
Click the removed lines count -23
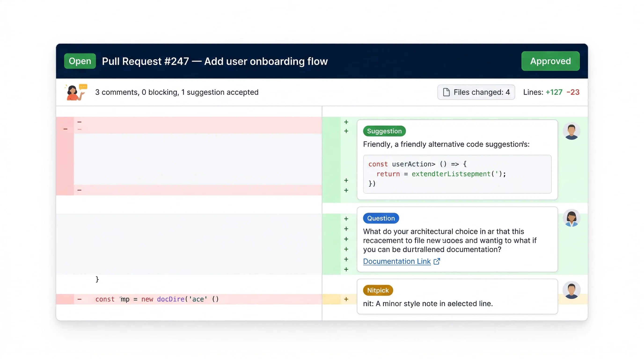(x=573, y=92)
